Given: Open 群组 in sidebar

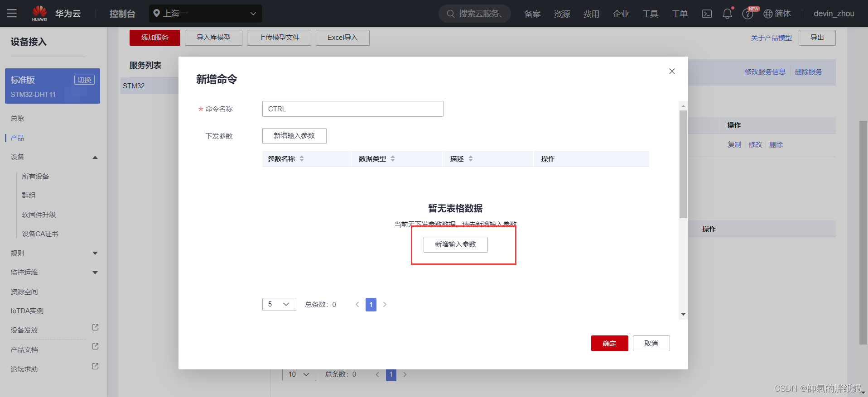Looking at the screenshot, I should [x=29, y=195].
